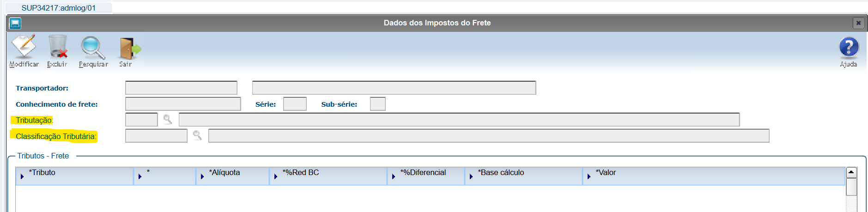The width and height of the screenshot is (868, 212).
Task: Click the Conhecimento de frete field
Action: click(183, 104)
